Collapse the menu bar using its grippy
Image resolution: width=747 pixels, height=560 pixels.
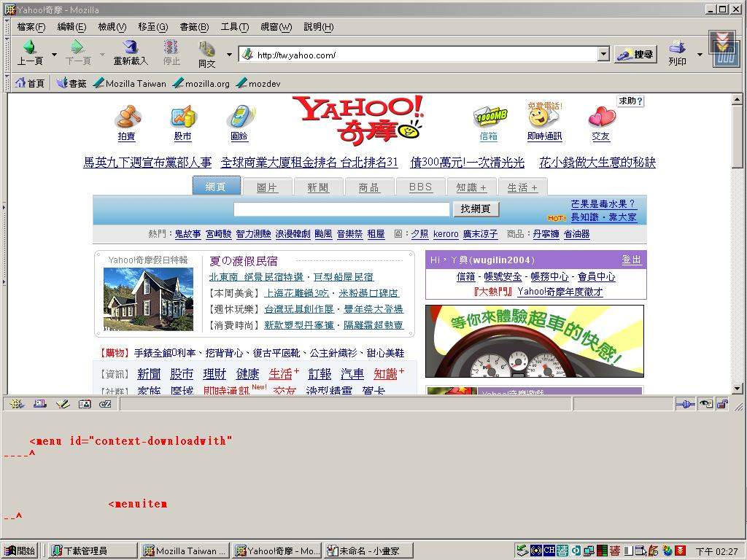click(7, 26)
